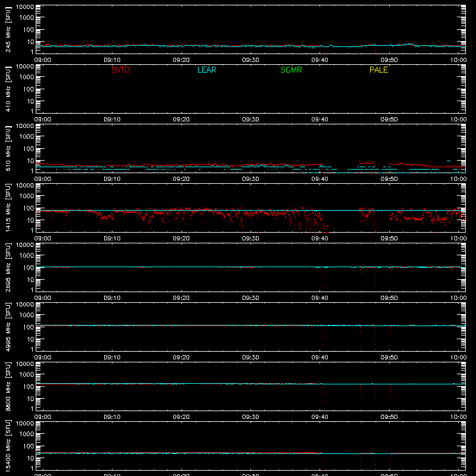The width and height of the screenshot is (476, 476).
Task: Click 09:10 tick under the 1415 MHz plot
Action: pyautogui.click(x=112, y=239)
